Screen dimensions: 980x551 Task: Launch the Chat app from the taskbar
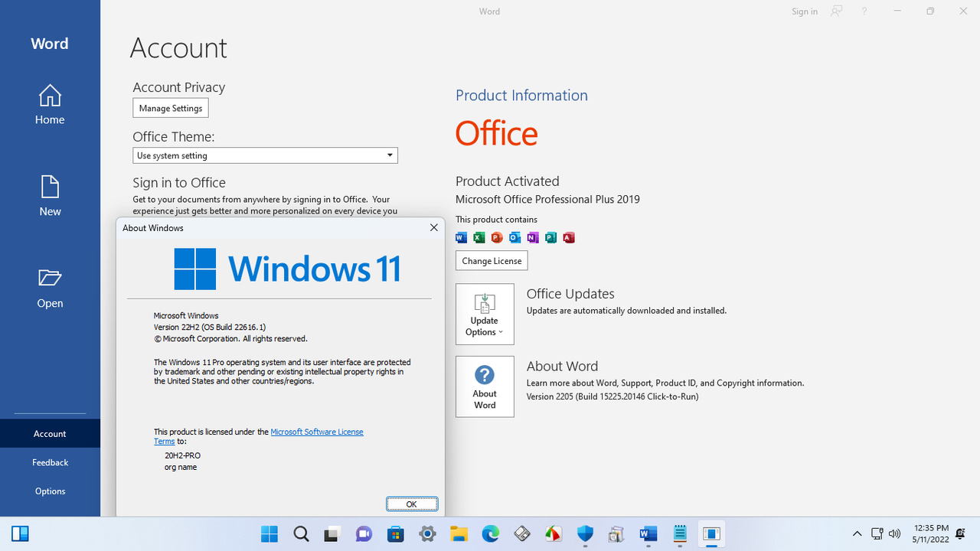click(x=364, y=534)
